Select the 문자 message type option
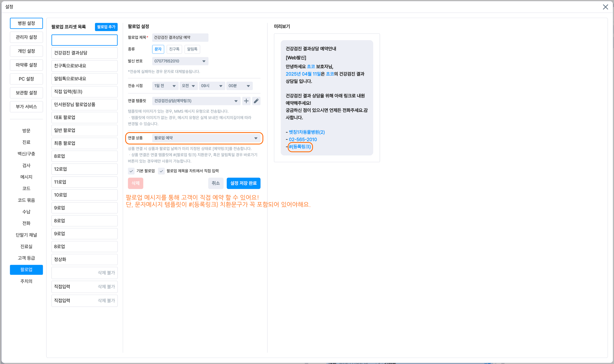The height and width of the screenshot is (364, 614). (x=158, y=49)
